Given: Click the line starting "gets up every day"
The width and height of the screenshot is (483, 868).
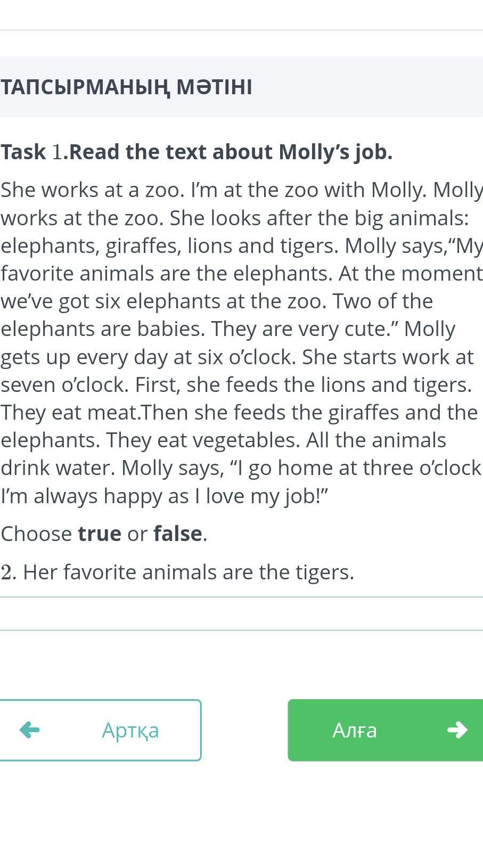Looking at the screenshot, I should (237, 357).
